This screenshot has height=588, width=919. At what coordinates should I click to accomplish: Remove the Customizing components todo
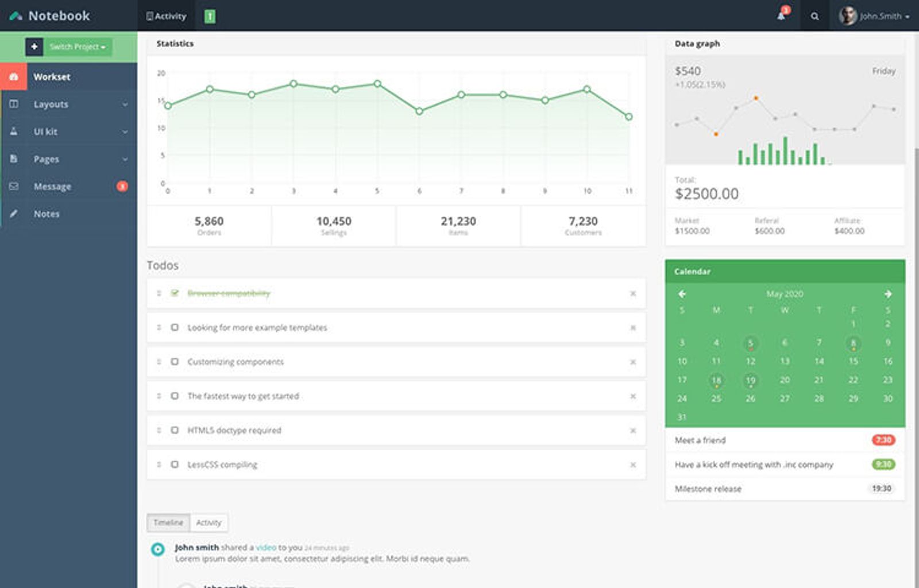click(633, 362)
